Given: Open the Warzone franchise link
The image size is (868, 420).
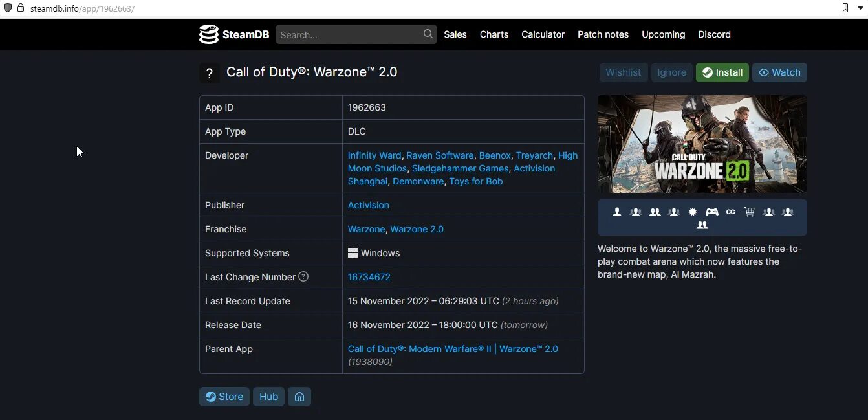Looking at the screenshot, I should pyautogui.click(x=366, y=229).
